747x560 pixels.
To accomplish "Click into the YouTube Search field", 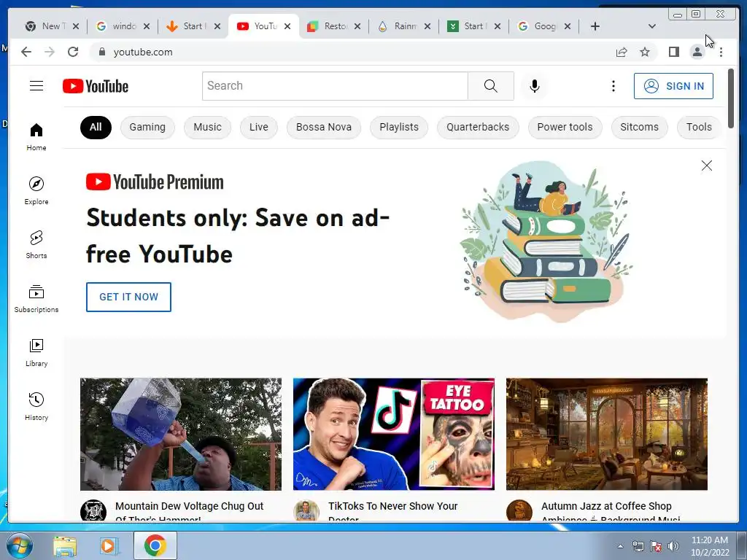I will pos(335,86).
